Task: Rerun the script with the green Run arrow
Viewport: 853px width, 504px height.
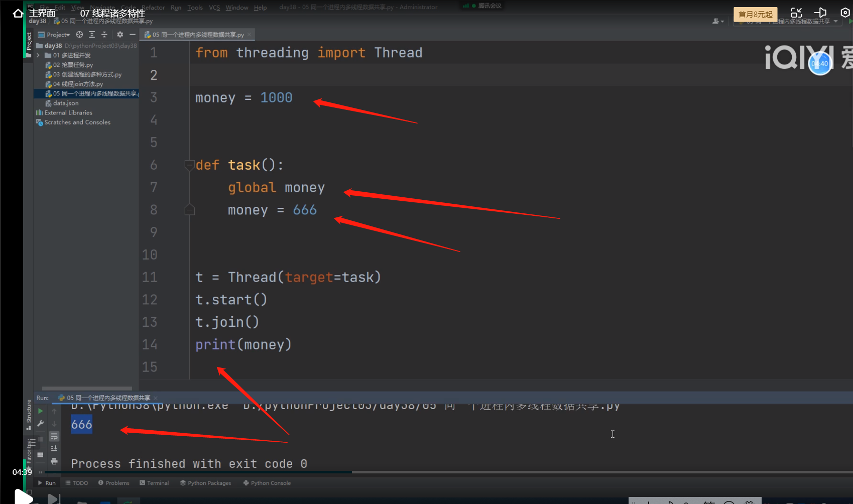Action: 41,411
